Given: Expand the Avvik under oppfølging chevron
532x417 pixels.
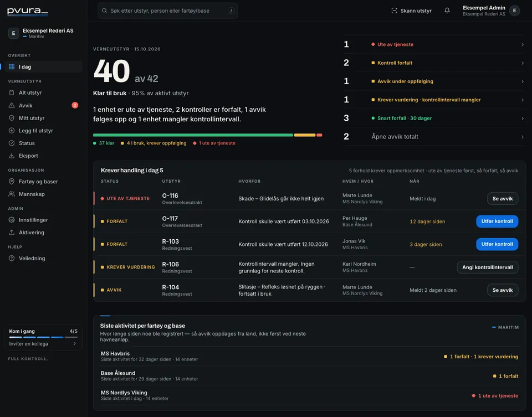Looking at the screenshot, I should pos(523,81).
